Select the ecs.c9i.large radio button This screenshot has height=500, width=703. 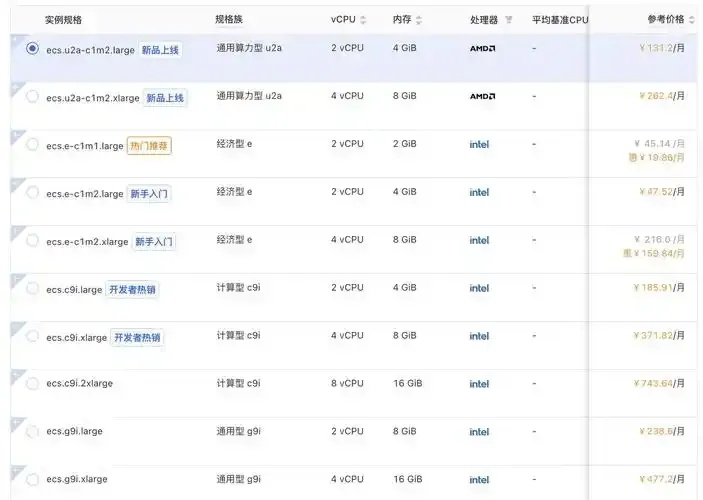point(32,288)
